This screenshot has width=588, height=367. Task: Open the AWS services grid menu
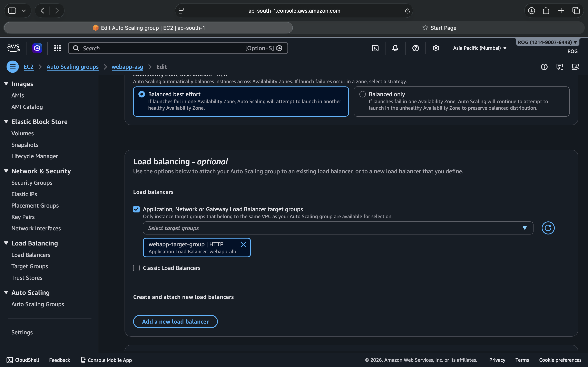(x=57, y=48)
